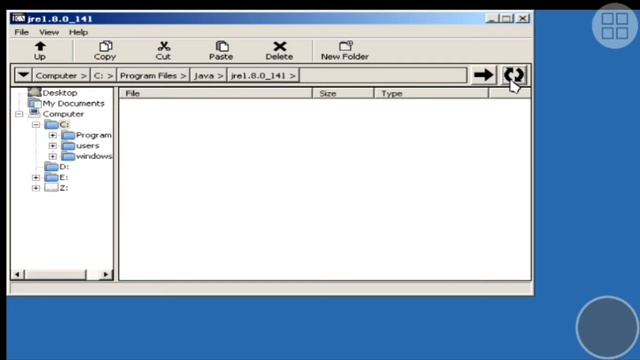640x360 pixels.
Task: Go to Computer in the breadcrumb path
Action: click(61, 76)
